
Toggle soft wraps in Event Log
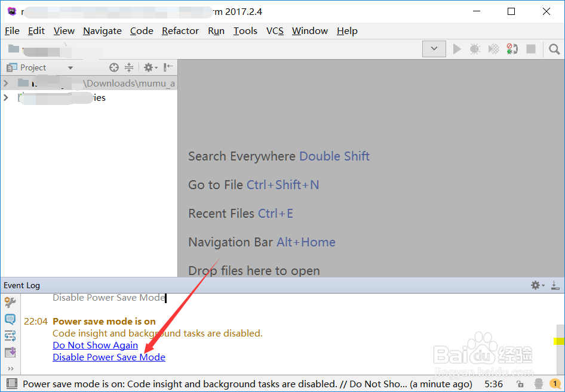(x=10, y=335)
